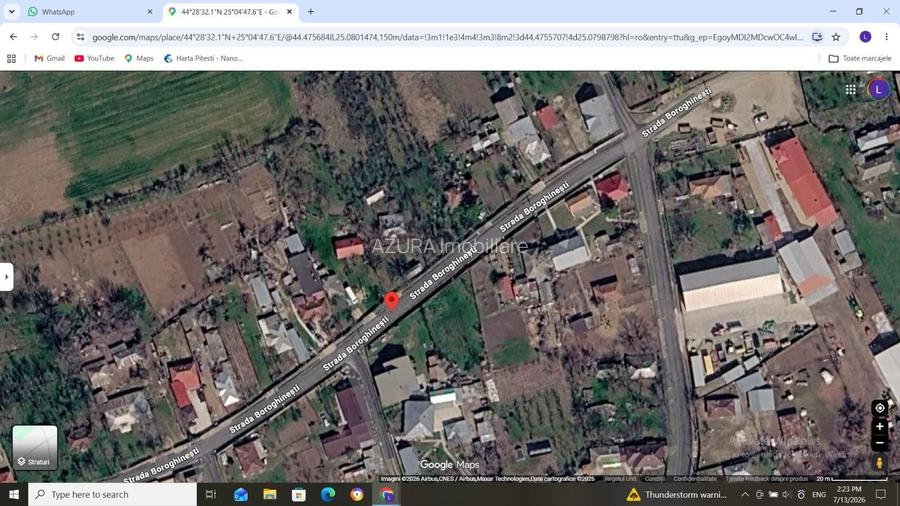View site information icon in address bar
Image resolution: width=900 pixels, height=506 pixels.
coord(80,37)
